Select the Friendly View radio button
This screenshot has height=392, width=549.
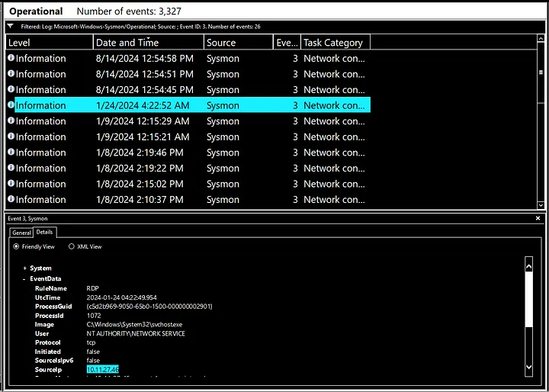click(x=17, y=247)
